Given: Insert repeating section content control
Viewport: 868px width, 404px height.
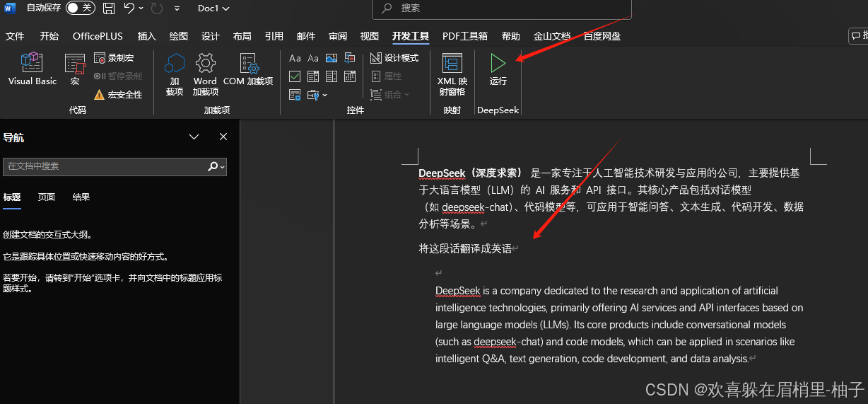Looking at the screenshot, I should pyautogui.click(x=295, y=95).
